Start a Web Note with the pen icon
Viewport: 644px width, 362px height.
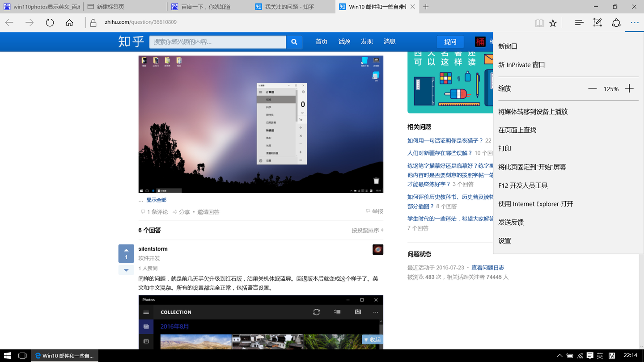coord(597,23)
